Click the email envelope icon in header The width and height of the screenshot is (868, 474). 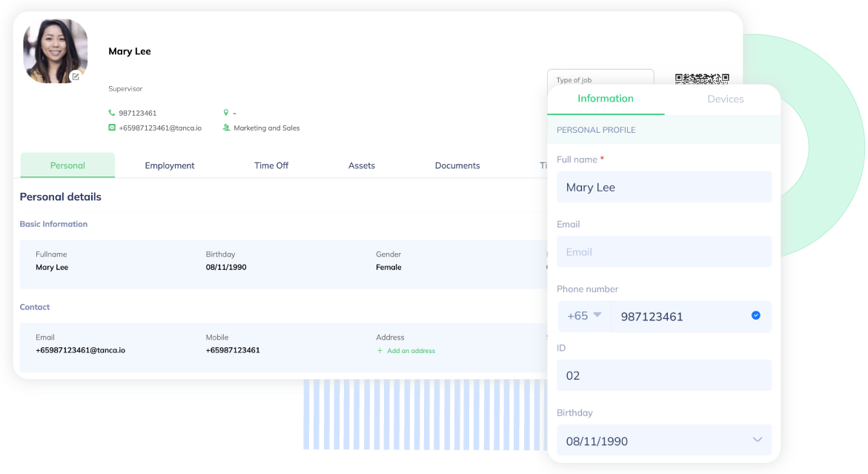pos(112,128)
